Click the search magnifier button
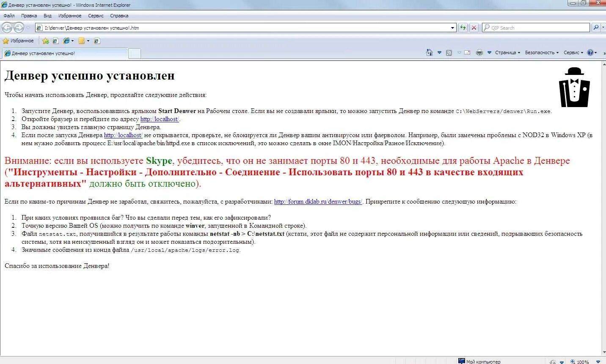The width and height of the screenshot is (606, 364). 596,28
